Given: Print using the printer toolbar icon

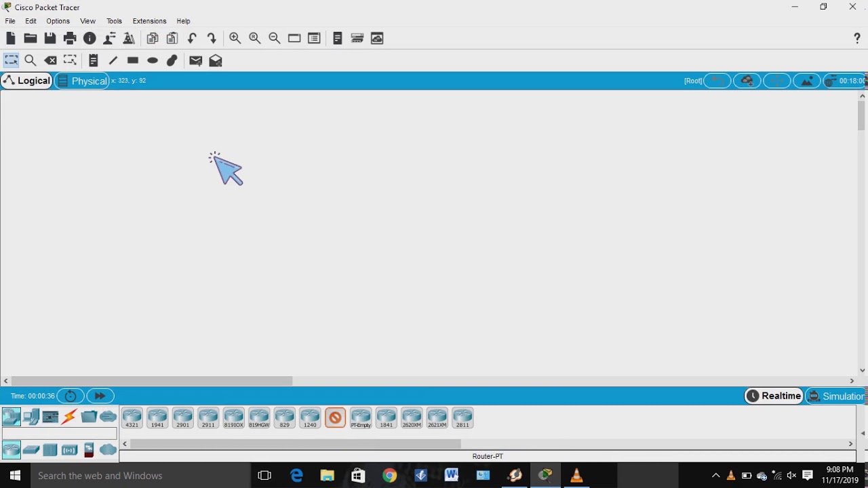Looking at the screenshot, I should click(x=70, y=39).
